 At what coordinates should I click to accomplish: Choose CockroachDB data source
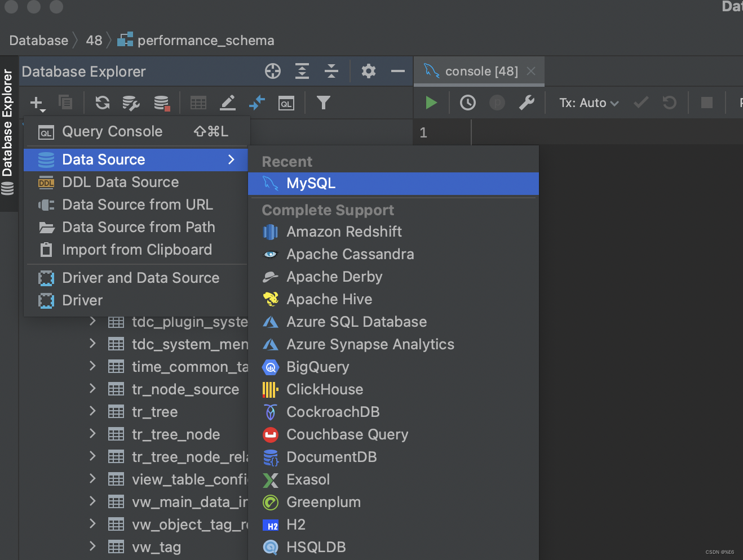(393, 412)
